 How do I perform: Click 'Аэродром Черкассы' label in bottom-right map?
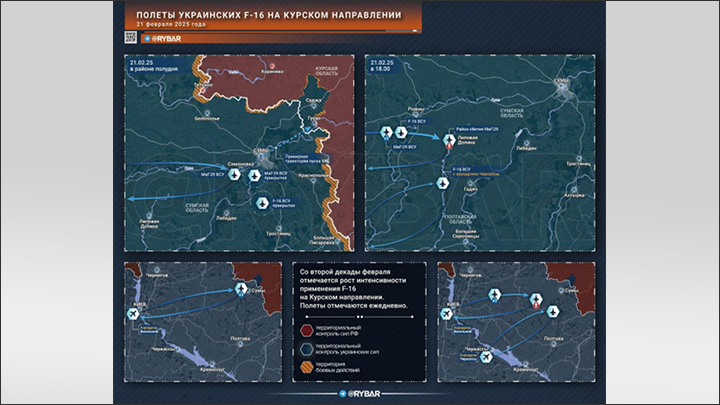click(x=468, y=356)
